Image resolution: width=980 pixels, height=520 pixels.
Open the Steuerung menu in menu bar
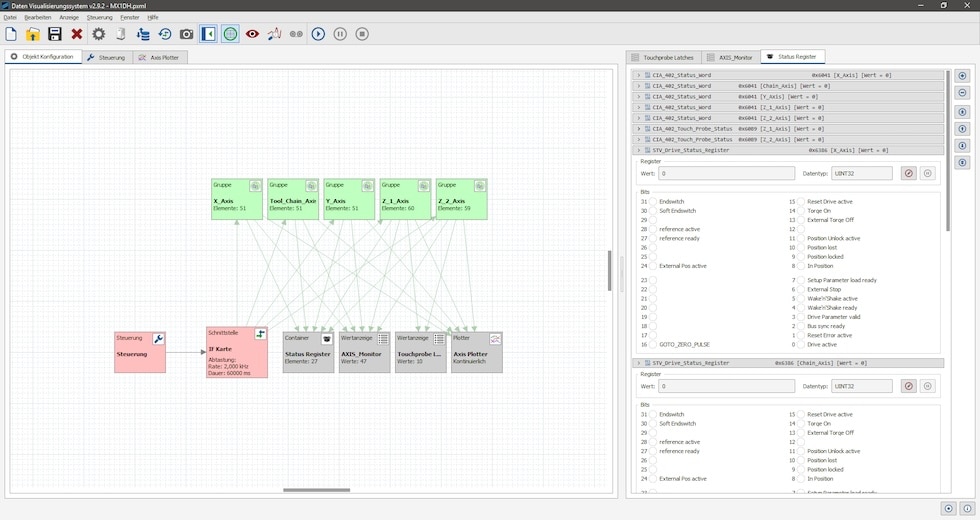(99, 17)
